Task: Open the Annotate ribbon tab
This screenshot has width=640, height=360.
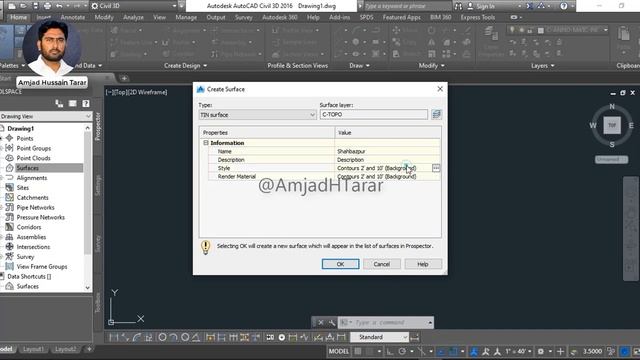Action: (73, 17)
